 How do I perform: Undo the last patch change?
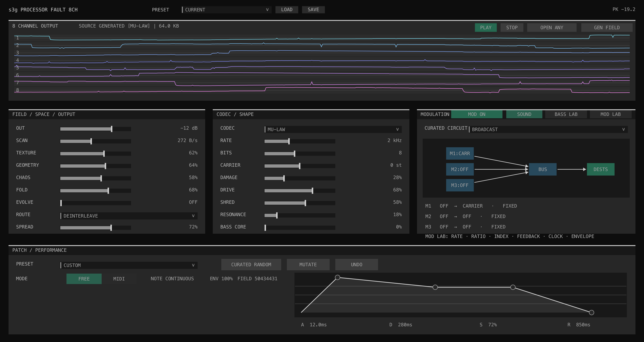357,265
